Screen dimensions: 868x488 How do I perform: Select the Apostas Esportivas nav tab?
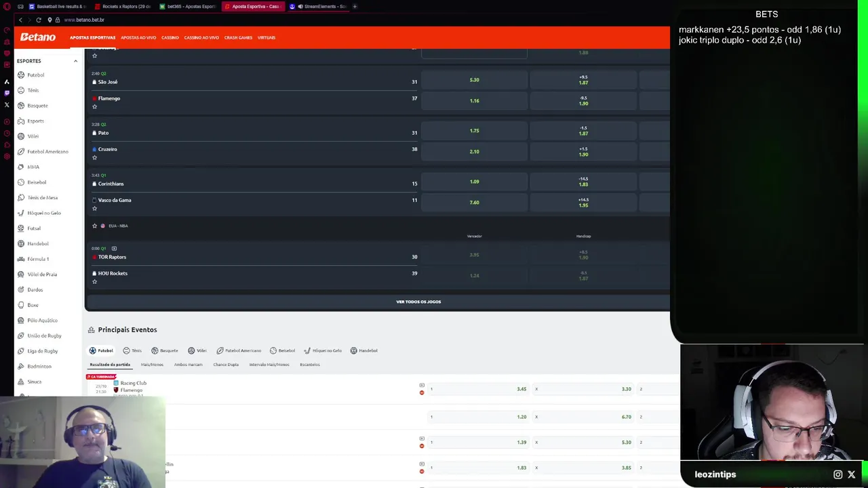92,37
